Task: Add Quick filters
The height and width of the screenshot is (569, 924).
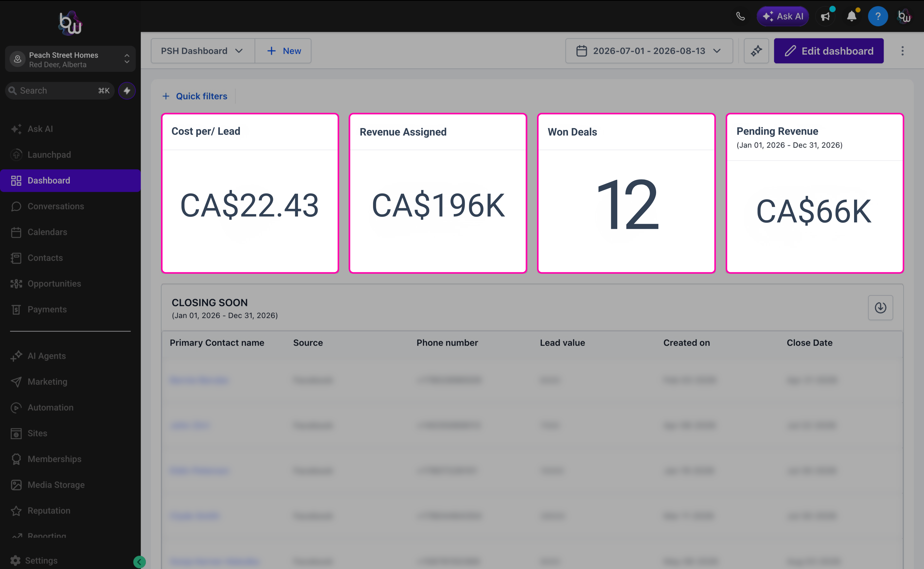Action: (x=195, y=96)
